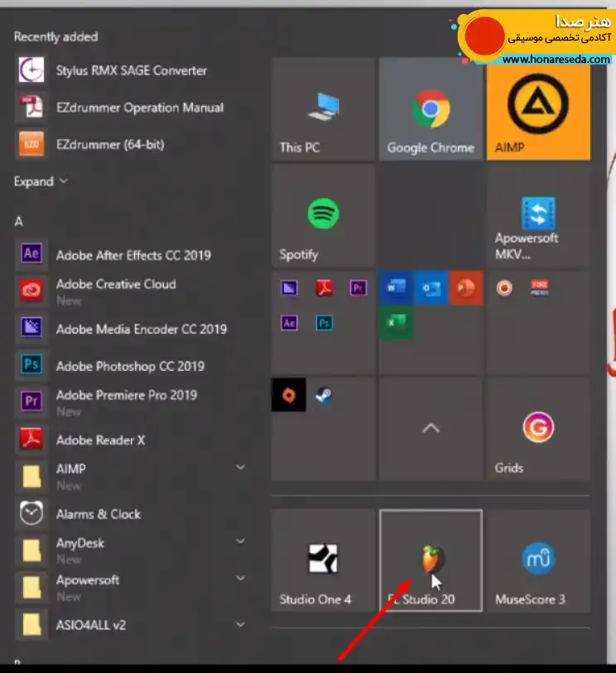Open the Apowersoft MKV tile

pyautogui.click(x=538, y=216)
